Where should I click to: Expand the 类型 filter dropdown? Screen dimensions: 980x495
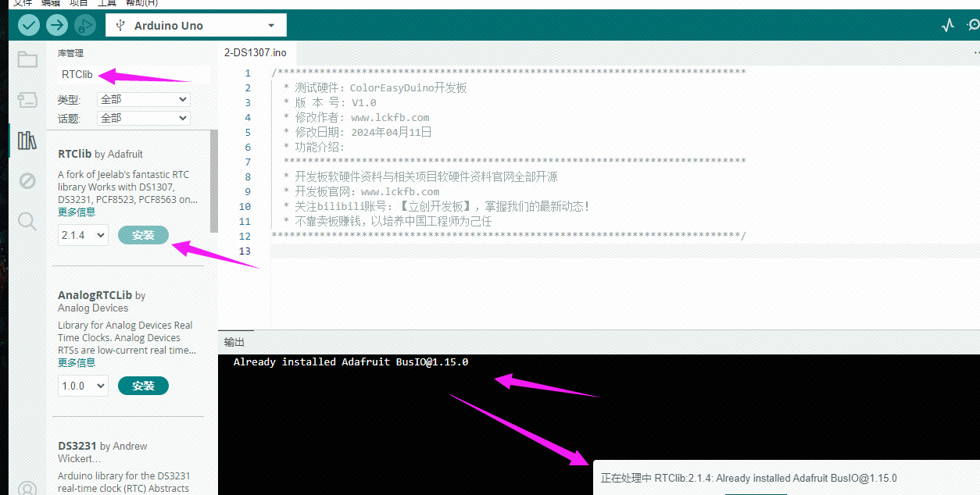point(144,100)
